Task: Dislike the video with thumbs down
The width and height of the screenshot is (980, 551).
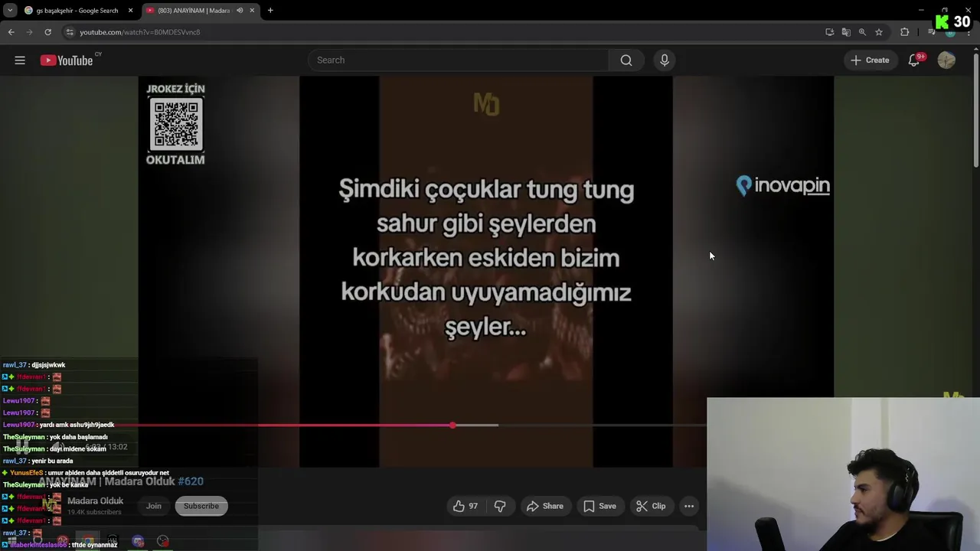Action: [500, 506]
